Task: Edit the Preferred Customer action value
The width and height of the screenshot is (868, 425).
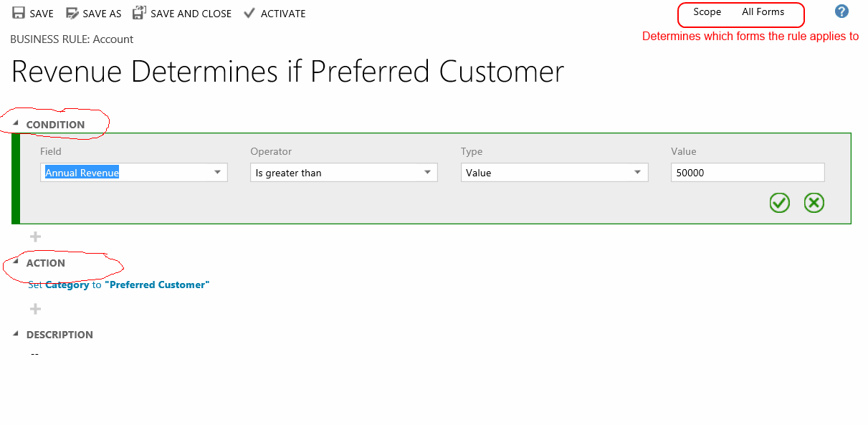Action: [x=158, y=285]
